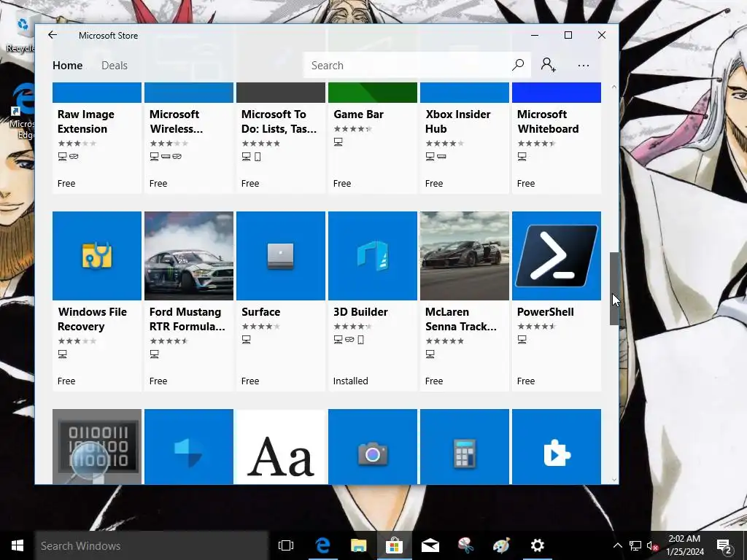Open the Home tab
The width and height of the screenshot is (747, 560).
[67, 65]
